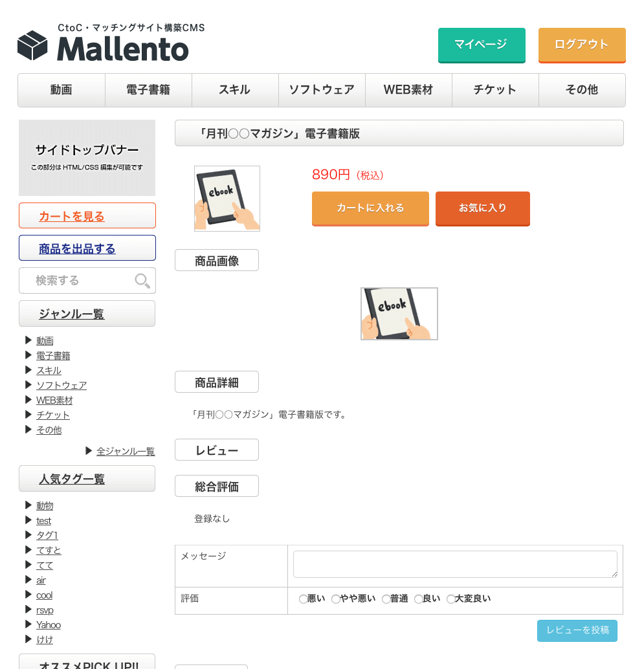Screen dimensions: 644x669
Task: Log out using the ログアウト button
Action: [581, 45]
